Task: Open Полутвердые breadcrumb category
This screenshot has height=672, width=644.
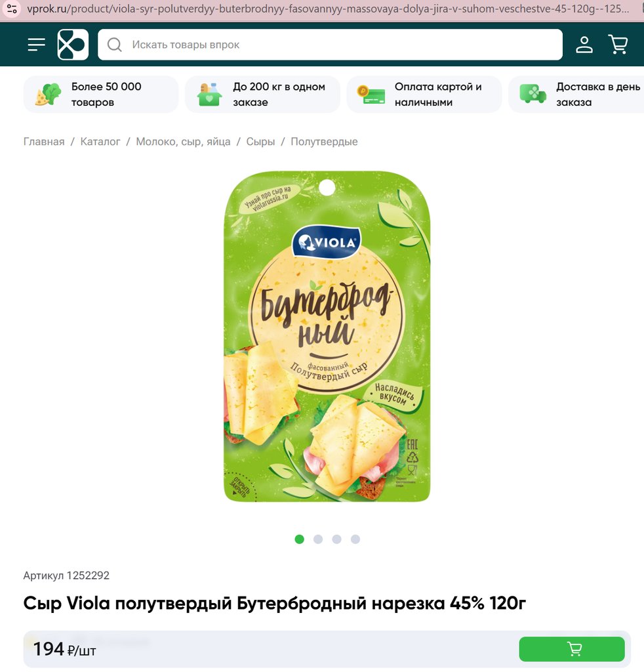Action: click(x=324, y=142)
